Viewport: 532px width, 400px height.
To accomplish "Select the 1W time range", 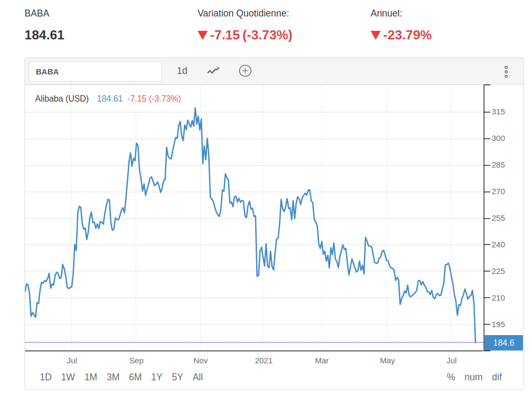I will click(68, 377).
